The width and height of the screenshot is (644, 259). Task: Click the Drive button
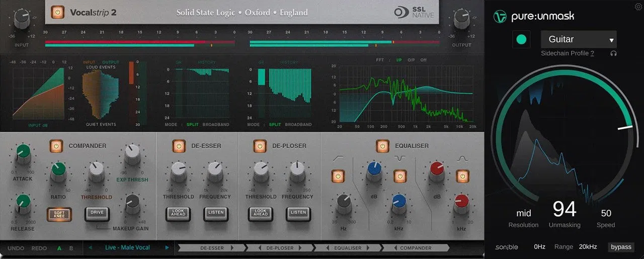tap(97, 214)
